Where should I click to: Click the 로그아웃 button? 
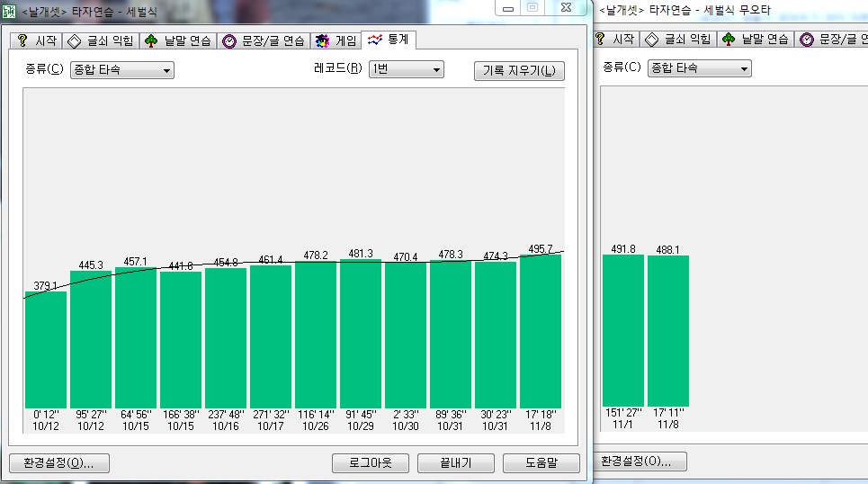[371, 463]
